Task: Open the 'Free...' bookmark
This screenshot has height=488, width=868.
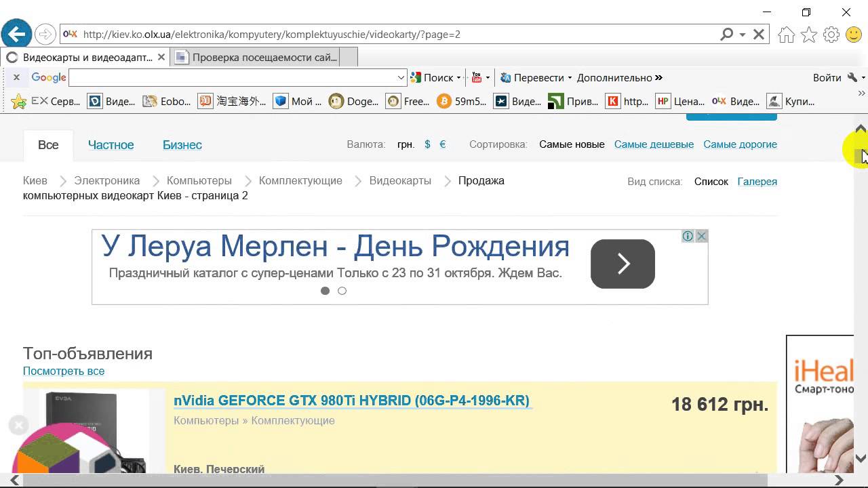Action: [408, 102]
